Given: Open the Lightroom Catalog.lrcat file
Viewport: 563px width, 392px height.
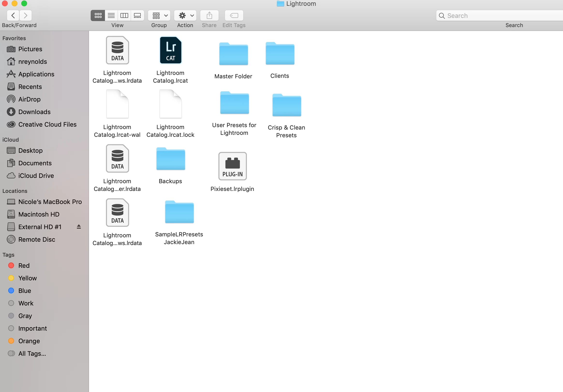Looking at the screenshot, I should [170, 50].
